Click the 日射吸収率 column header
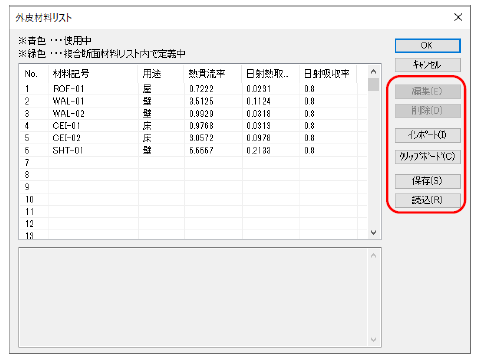The image size is (481, 363). pyautogui.click(x=328, y=74)
